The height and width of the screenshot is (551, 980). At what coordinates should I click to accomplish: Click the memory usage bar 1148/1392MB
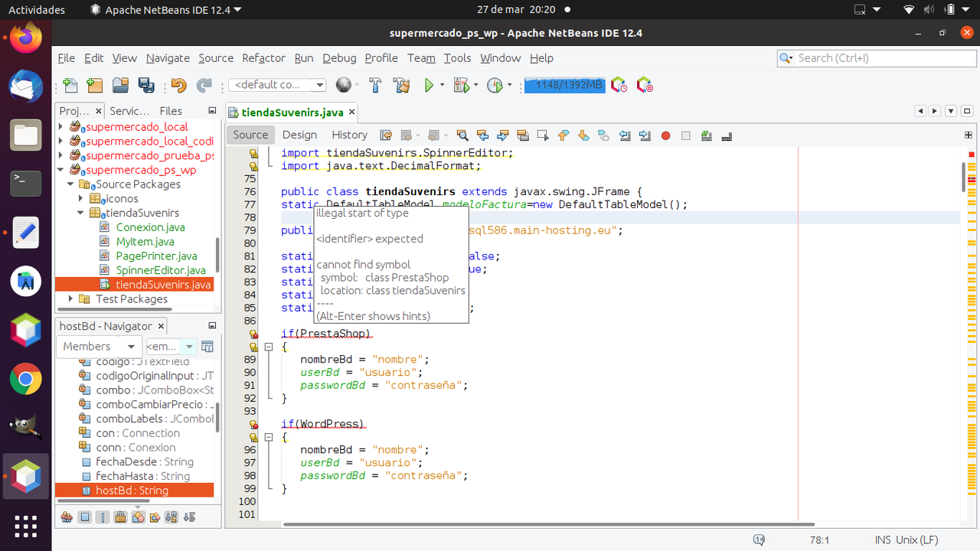click(565, 85)
